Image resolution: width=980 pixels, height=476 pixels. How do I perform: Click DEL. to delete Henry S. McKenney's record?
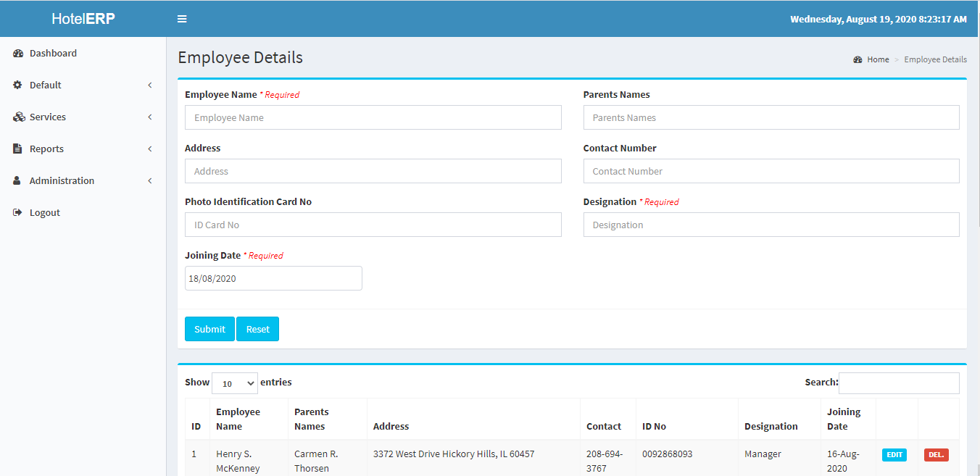(x=936, y=454)
